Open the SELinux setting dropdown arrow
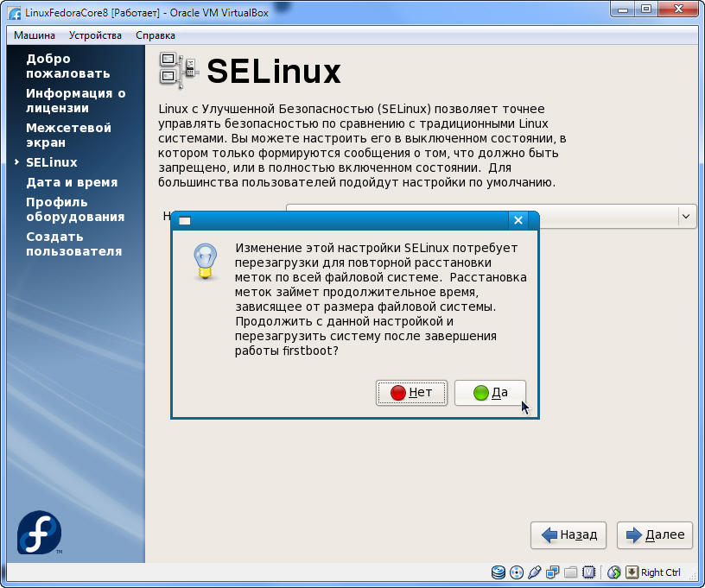The image size is (705, 588). (x=686, y=216)
